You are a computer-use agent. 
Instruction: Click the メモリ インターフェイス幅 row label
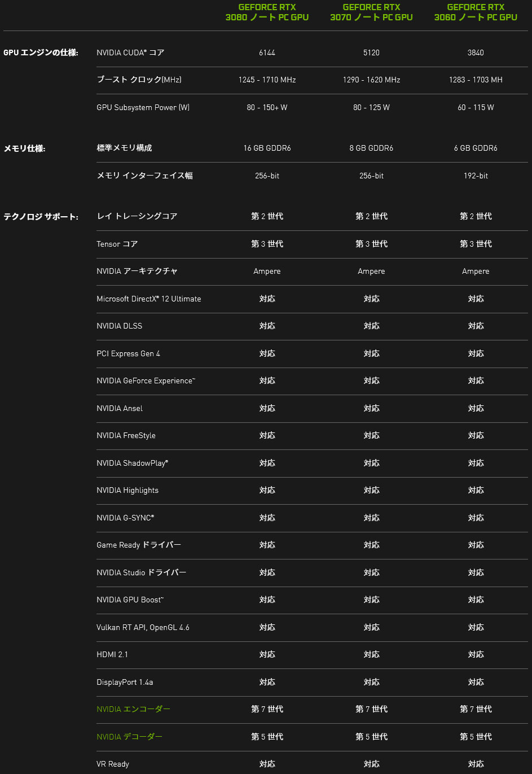pyautogui.click(x=144, y=176)
